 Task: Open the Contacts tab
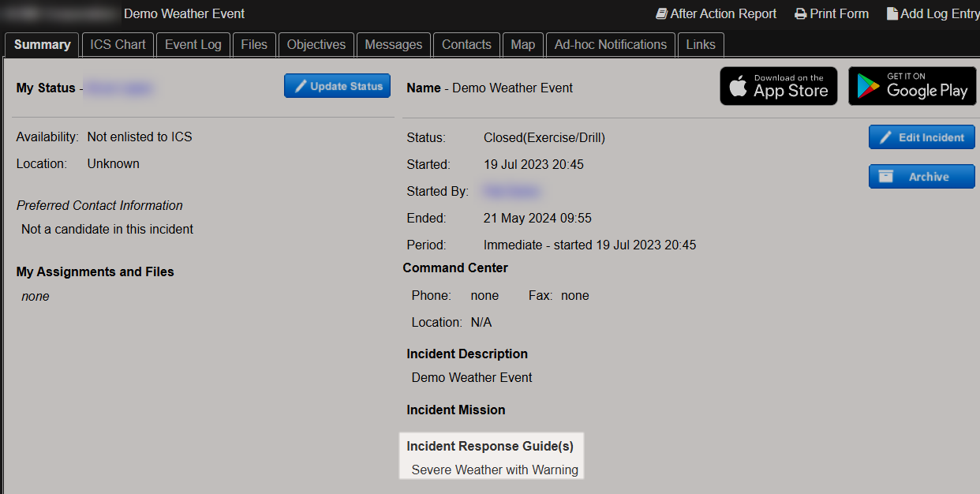[466, 45]
